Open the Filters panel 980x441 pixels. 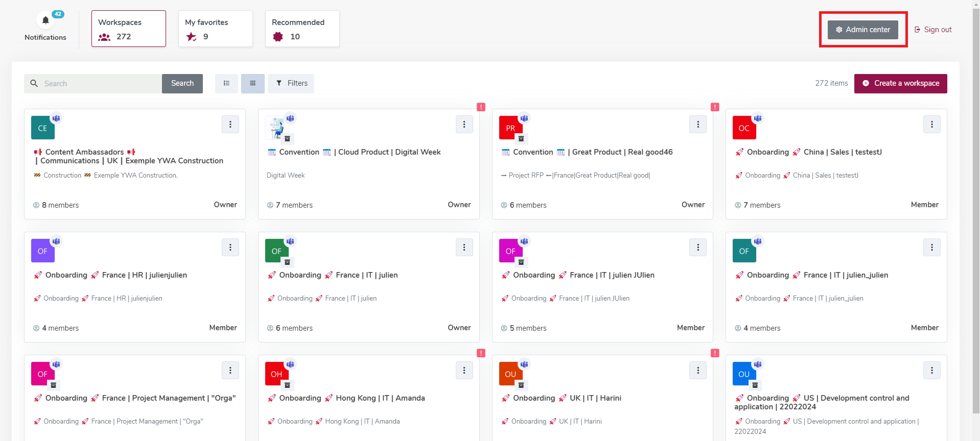pyautogui.click(x=291, y=84)
